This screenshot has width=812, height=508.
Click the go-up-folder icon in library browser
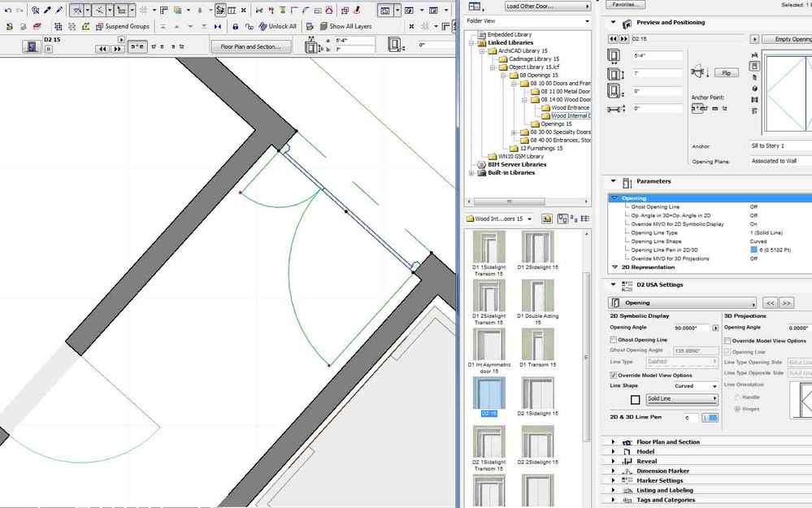point(547,219)
